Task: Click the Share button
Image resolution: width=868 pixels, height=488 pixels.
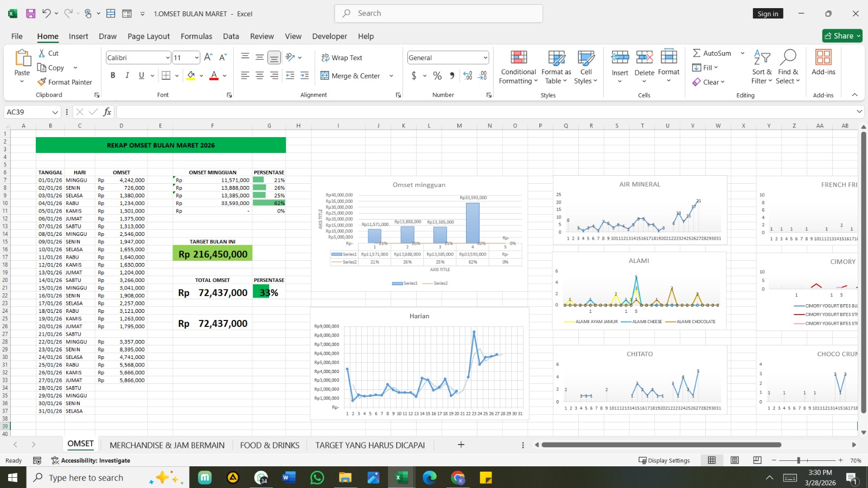Action: (x=842, y=36)
